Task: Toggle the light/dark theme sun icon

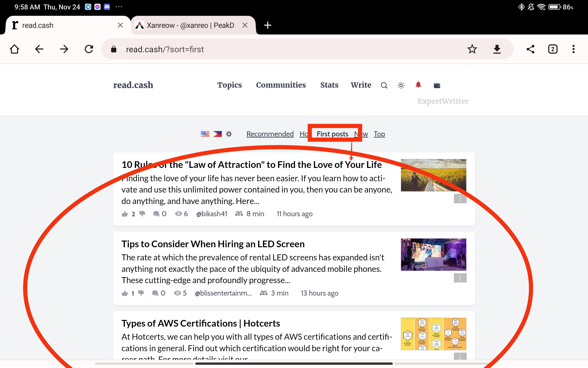Action: pos(401,85)
